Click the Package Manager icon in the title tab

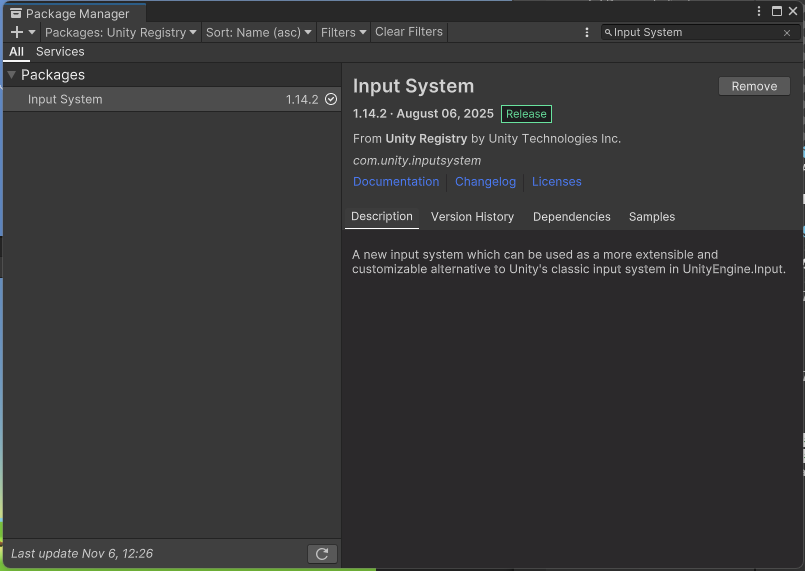[16, 13]
